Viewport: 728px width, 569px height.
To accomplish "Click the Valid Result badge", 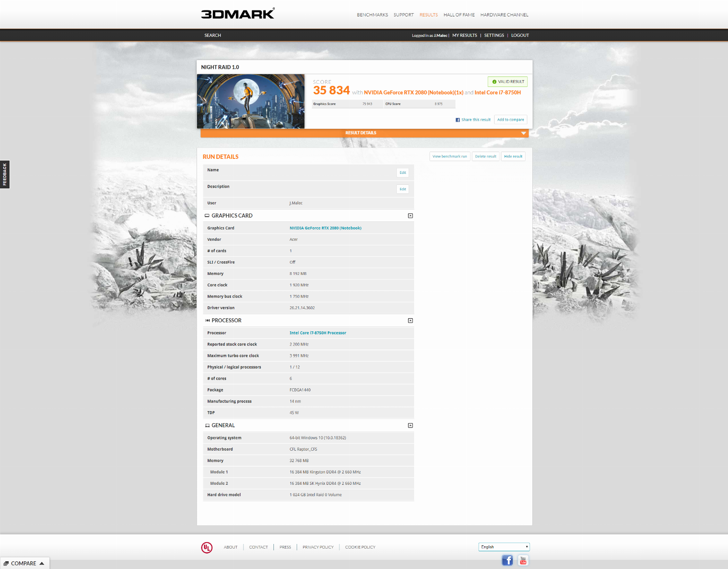I will [508, 82].
